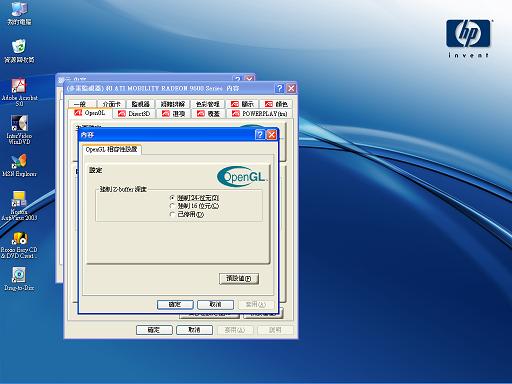Click the help question mark in 內容 dialog
Image resolution: width=512 pixels, height=384 pixels.
tap(260, 135)
